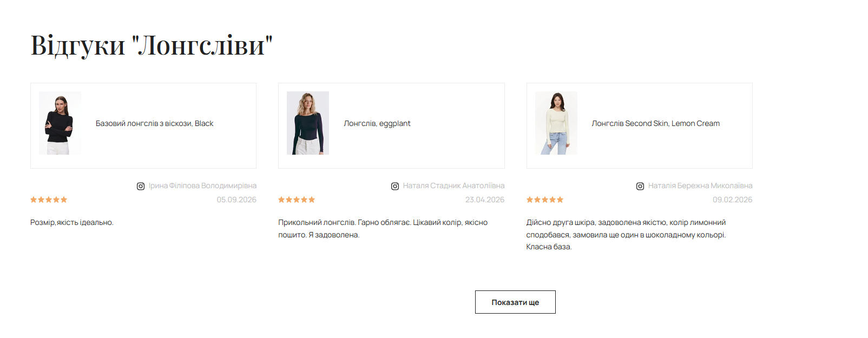Click star rating under black longsleeve review

[x=49, y=200]
